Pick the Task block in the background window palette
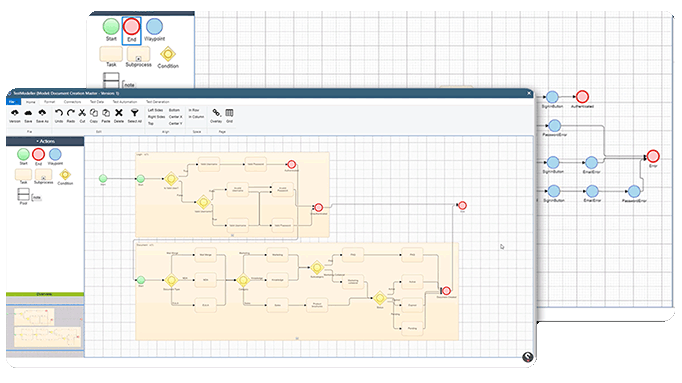 [111, 54]
